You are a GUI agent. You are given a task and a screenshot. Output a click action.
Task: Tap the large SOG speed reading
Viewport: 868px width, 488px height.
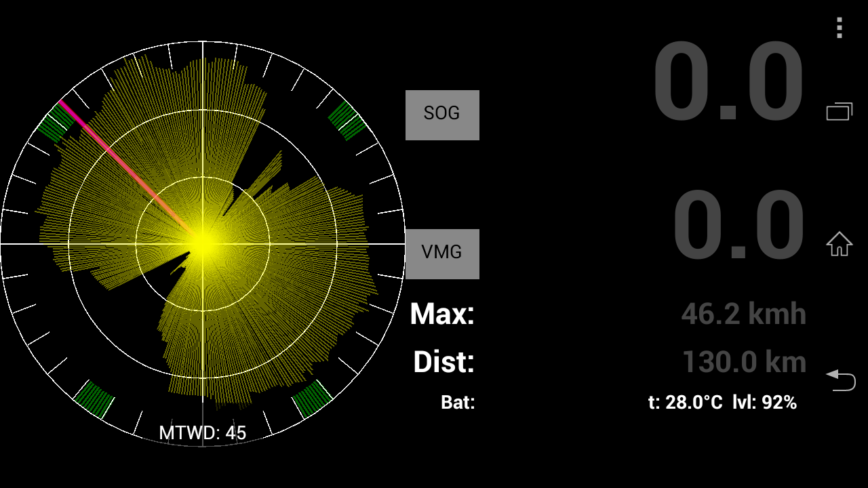point(729,81)
